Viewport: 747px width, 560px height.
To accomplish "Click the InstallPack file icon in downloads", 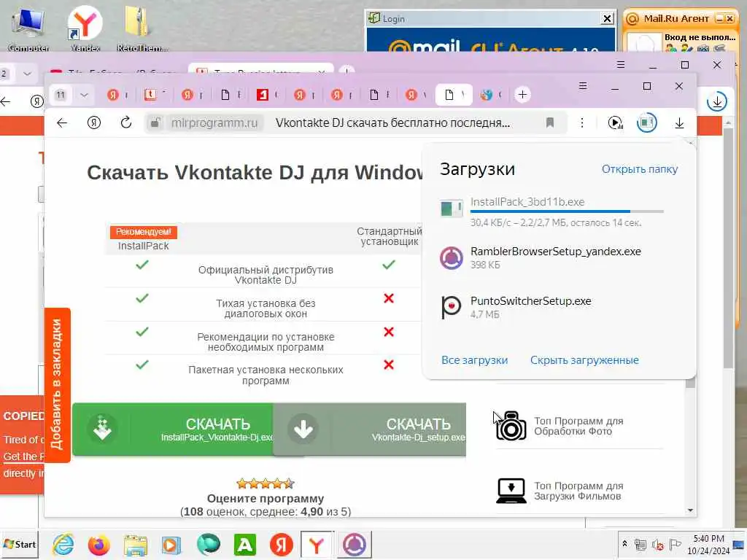I will (x=451, y=209).
